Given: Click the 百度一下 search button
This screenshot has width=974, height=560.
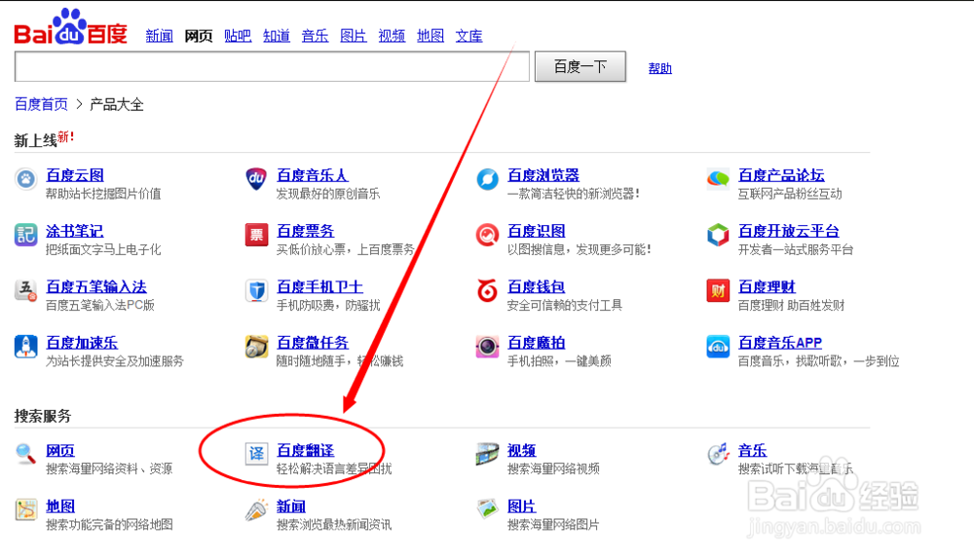Looking at the screenshot, I should click(x=581, y=66).
